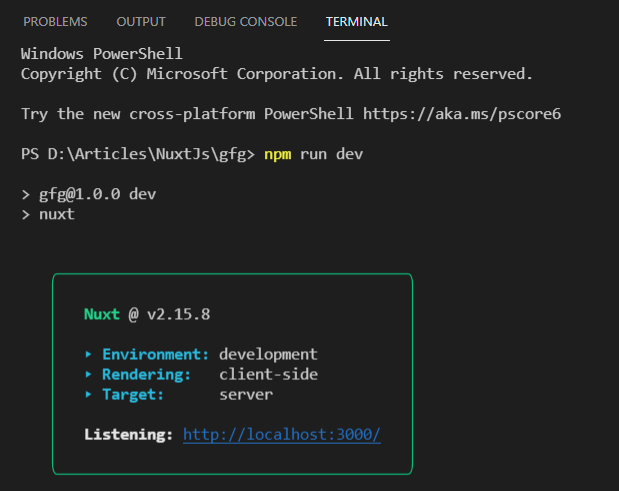Click the 'server' value
619x491 pixels.
[x=246, y=395]
